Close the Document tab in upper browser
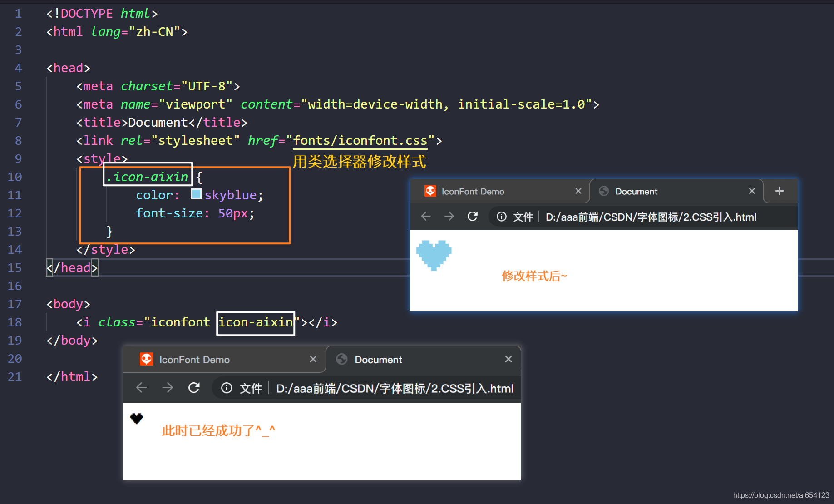The image size is (834, 504). 752,191
